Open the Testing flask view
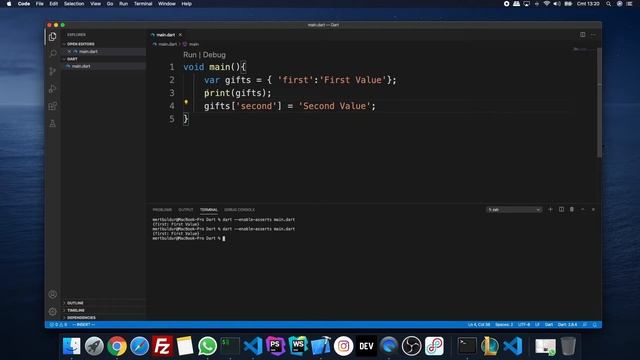The image size is (640, 360). click(x=53, y=123)
